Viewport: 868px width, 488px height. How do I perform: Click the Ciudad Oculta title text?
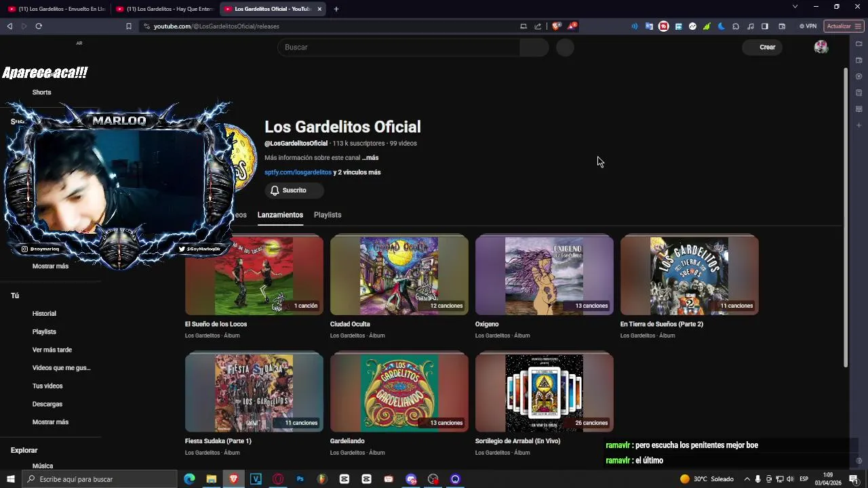(x=350, y=324)
